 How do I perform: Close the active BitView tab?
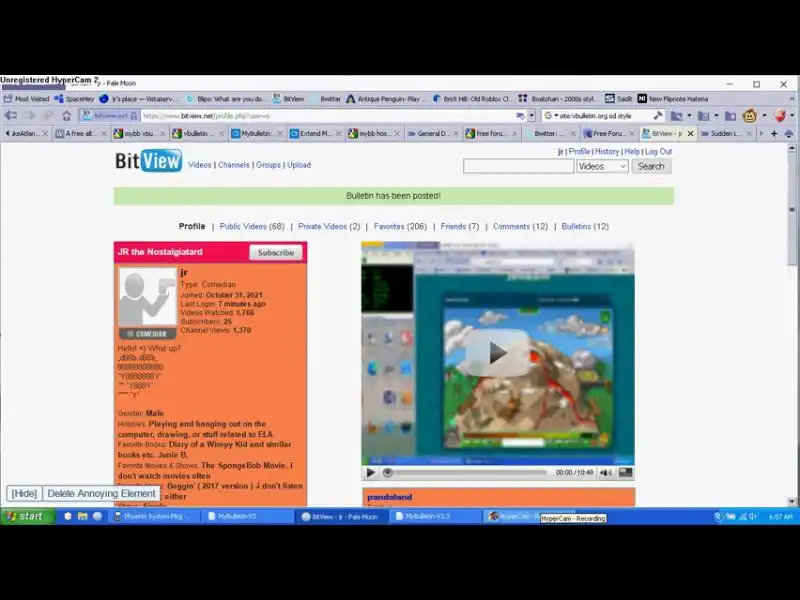tap(690, 134)
